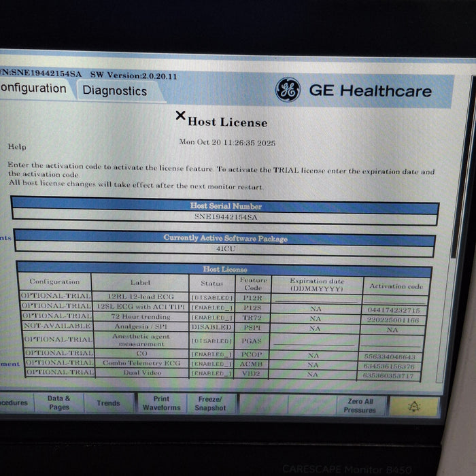Click DISABLED status of 12RL 12-lead ECG
Screen dimensions: 476x476
pyautogui.click(x=211, y=298)
